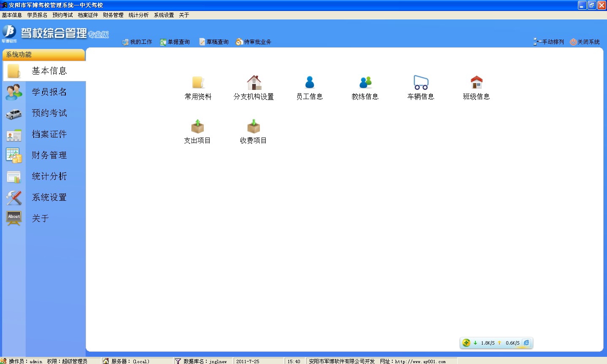Click 数据库名：jxglnew status entry
This screenshot has width=607, height=364.
(x=205, y=361)
